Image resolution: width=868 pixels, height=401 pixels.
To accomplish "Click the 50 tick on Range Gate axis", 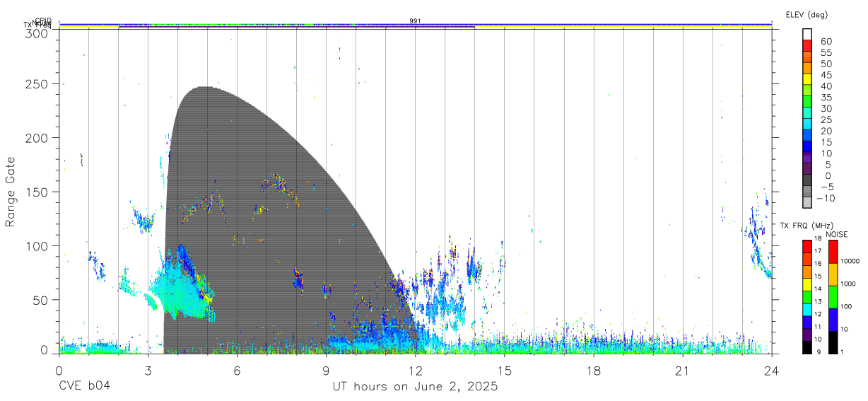I will [x=40, y=300].
